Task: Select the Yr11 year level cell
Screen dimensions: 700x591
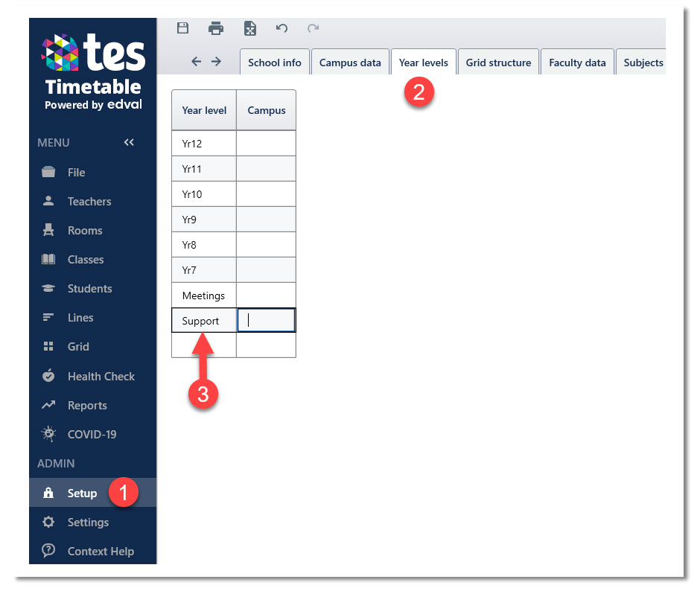Action: [204, 169]
